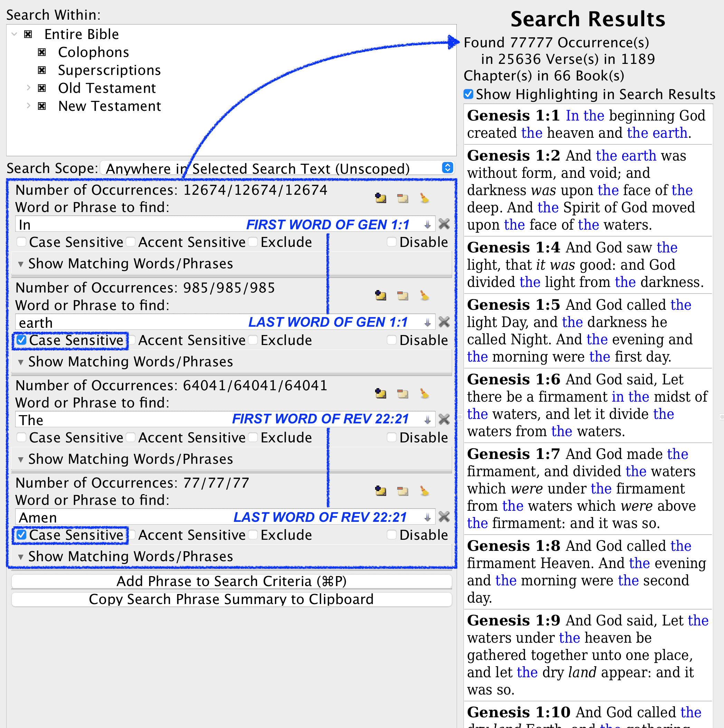Click the add-phrase icon in the 'Amen' row

[380, 491]
